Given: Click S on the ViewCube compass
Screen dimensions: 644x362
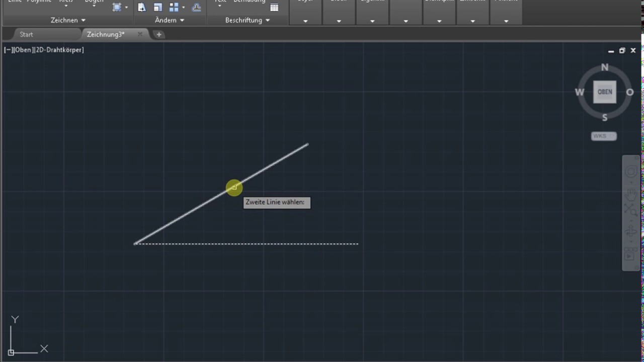Looking at the screenshot, I should click(605, 118).
